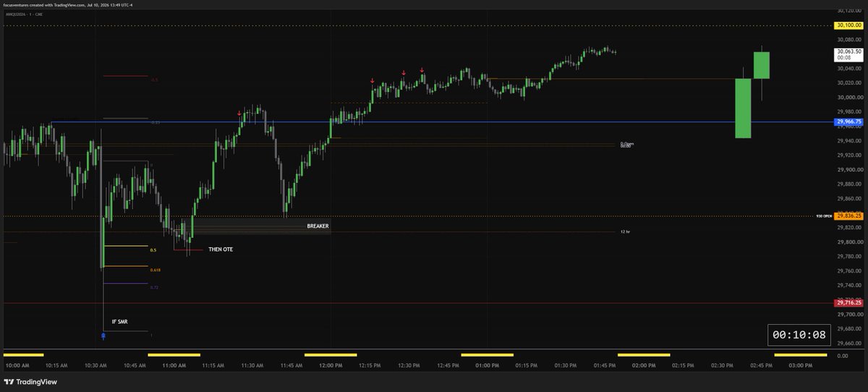Viewport: 868px width, 392px height.
Task: Click the blue pin marker below IF SMR
Action: [103, 336]
